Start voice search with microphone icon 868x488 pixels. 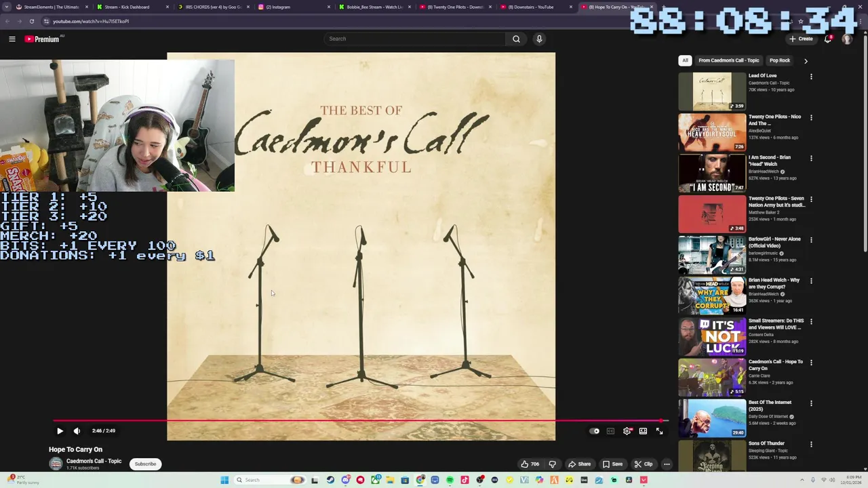(x=539, y=39)
